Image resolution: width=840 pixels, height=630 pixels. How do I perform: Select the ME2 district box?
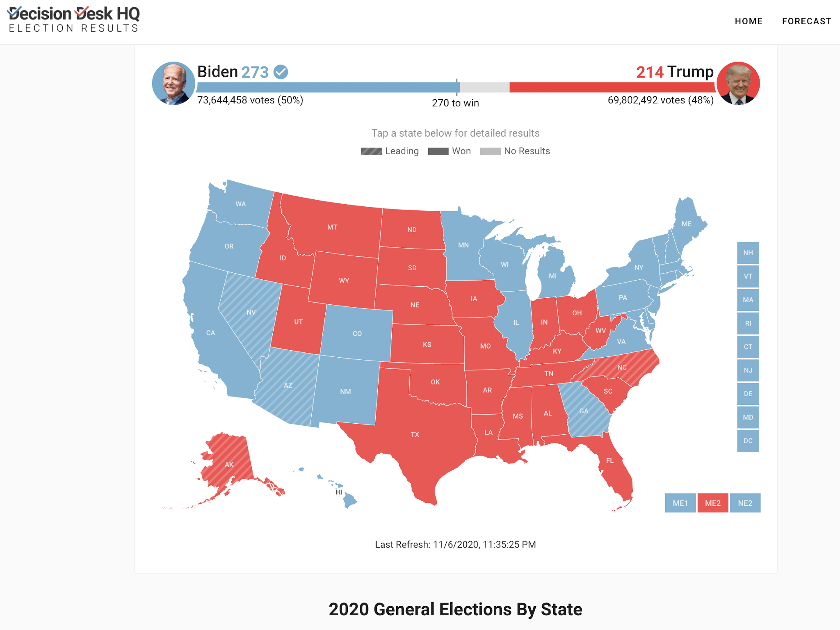(712, 503)
